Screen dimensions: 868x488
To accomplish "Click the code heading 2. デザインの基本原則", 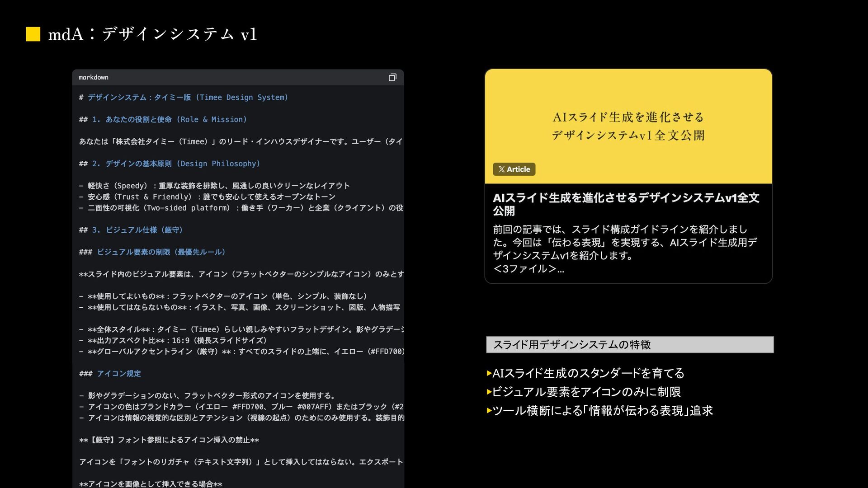I will point(175,164).
